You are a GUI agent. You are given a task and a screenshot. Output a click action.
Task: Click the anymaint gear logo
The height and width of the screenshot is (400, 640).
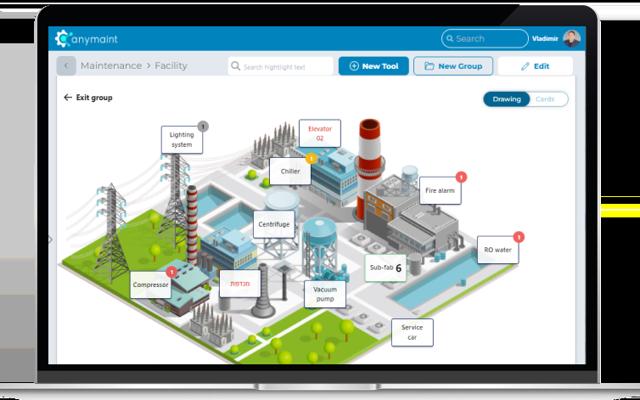pos(63,38)
